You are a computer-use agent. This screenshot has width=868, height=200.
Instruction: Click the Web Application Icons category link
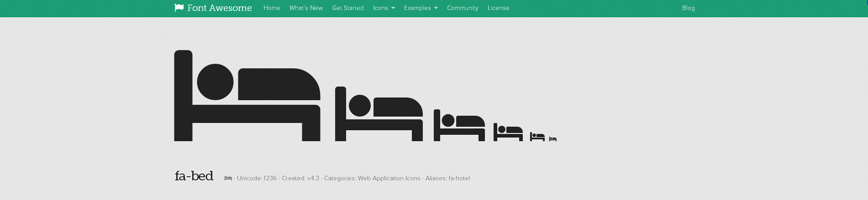[389, 178]
